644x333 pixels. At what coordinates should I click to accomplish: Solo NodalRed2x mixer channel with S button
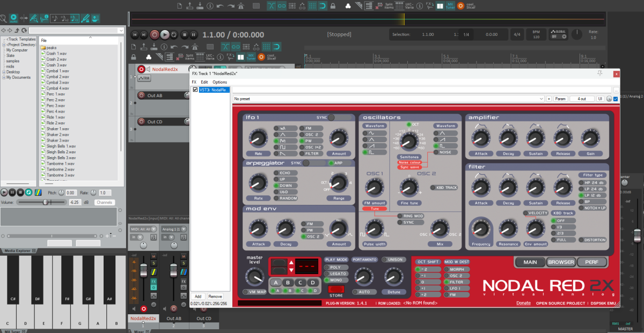coord(153,263)
